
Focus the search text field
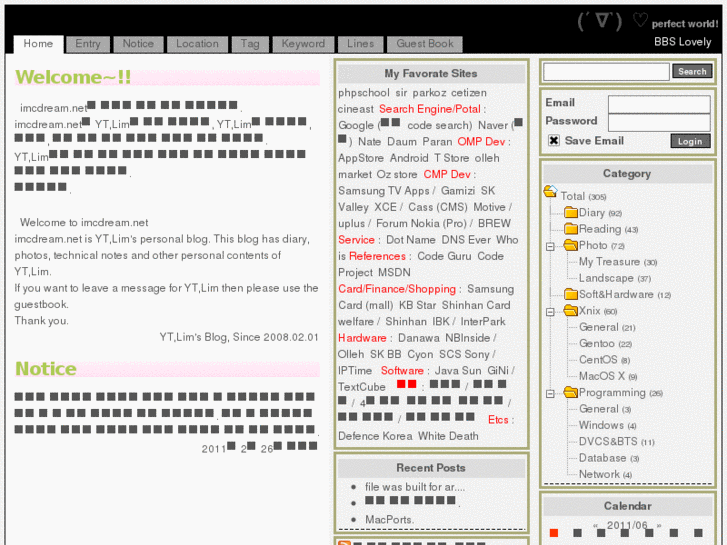[x=606, y=71]
